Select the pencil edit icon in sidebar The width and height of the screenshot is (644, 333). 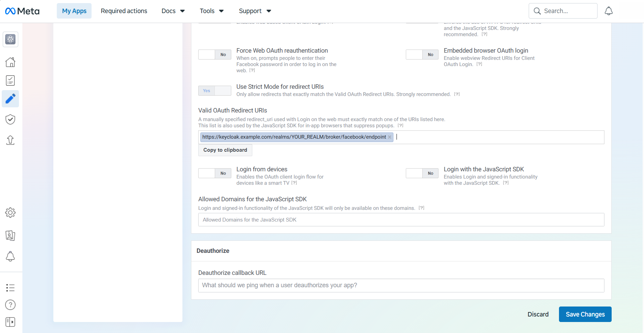tap(10, 99)
